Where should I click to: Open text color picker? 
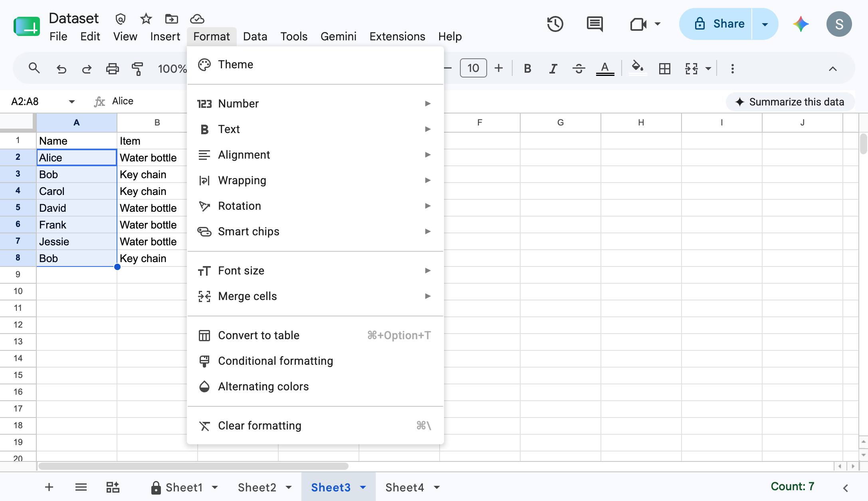(605, 69)
